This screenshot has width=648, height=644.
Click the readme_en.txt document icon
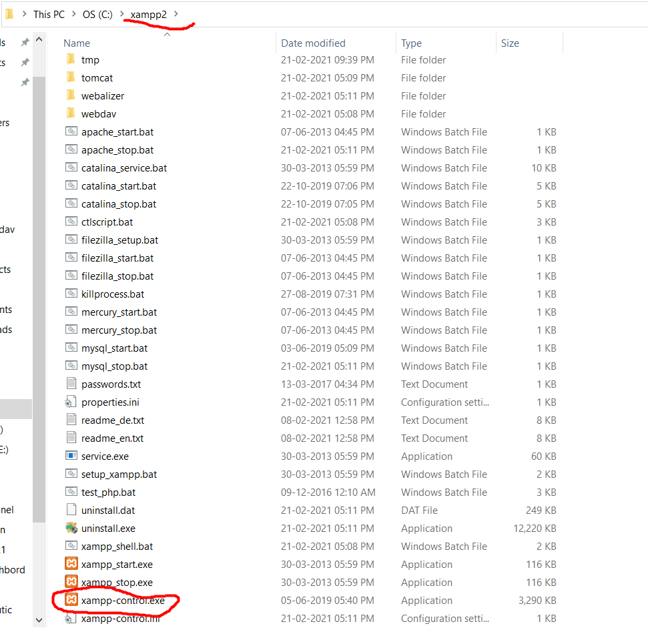[x=71, y=438]
